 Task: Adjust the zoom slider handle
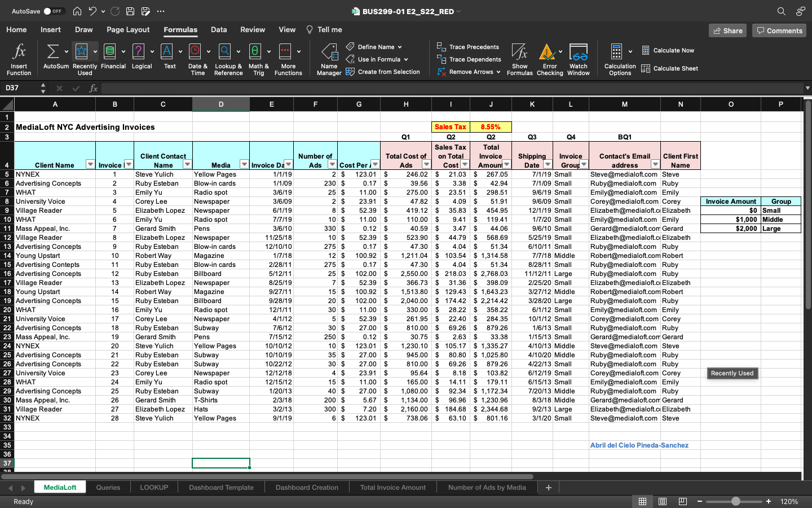[x=736, y=501]
